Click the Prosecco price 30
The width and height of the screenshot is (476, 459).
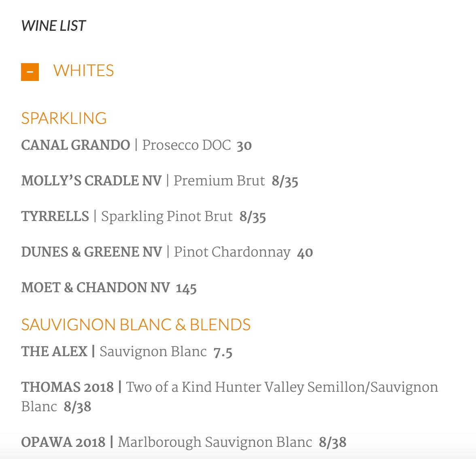tap(244, 145)
